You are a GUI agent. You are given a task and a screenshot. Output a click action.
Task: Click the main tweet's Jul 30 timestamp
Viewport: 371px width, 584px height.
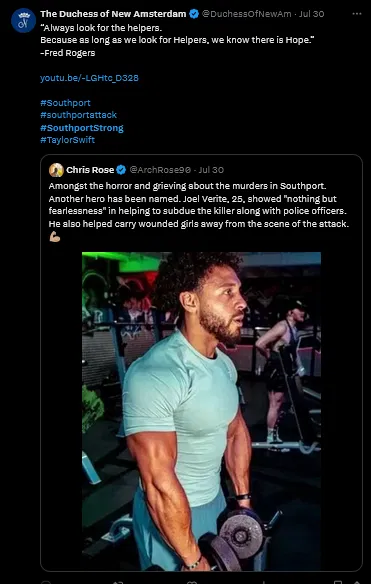pyautogui.click(x=311, y=14)
